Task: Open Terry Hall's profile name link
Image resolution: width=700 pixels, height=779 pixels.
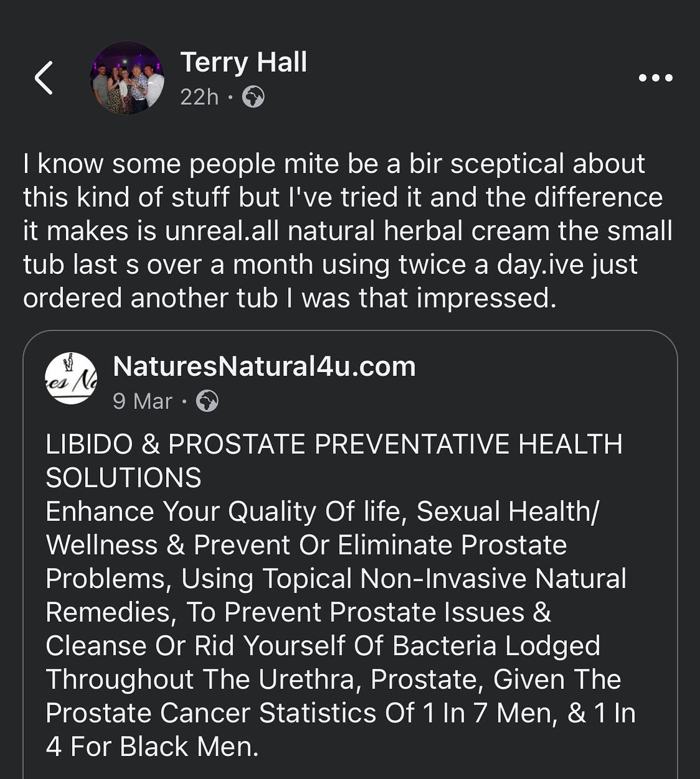Action: point(243,62)
